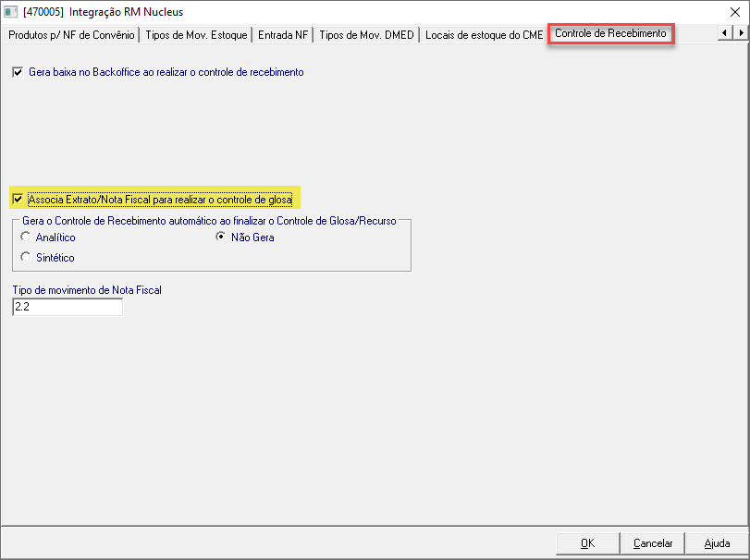Select the Analítico radio option
The height and width of the screenshot is (560, 750).
tap(25, 237)
